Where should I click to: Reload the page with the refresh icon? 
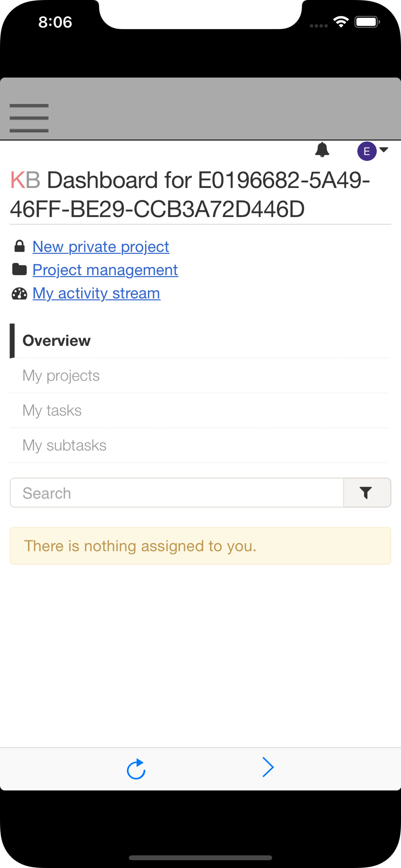[x=136, y=769]
